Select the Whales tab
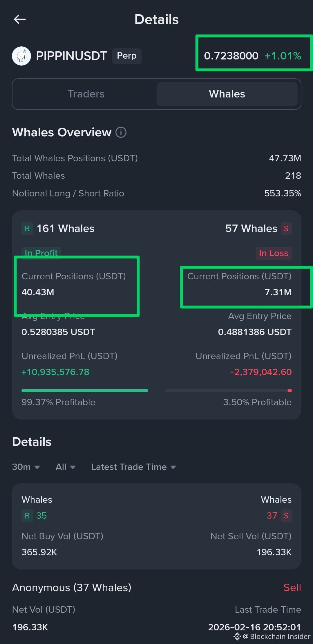Image resolution: width=313 pixels, height=644 pixels. coord(227,94)
